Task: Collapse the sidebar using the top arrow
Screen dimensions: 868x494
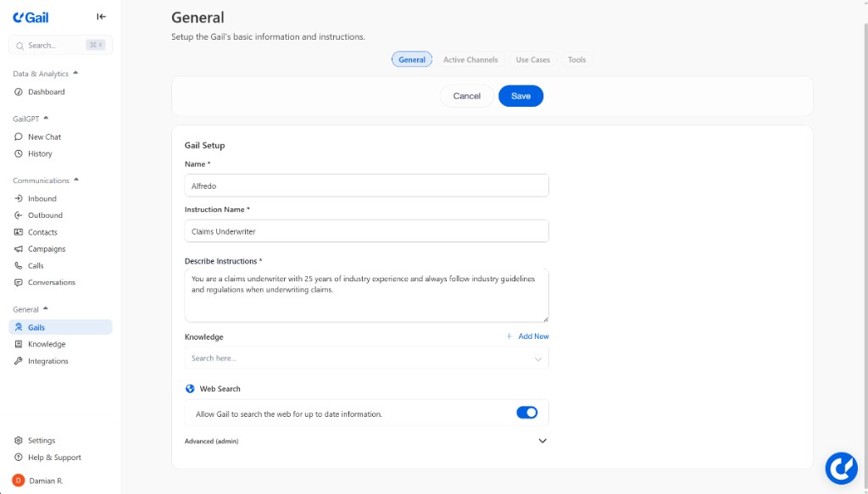Action: (101, 16)
